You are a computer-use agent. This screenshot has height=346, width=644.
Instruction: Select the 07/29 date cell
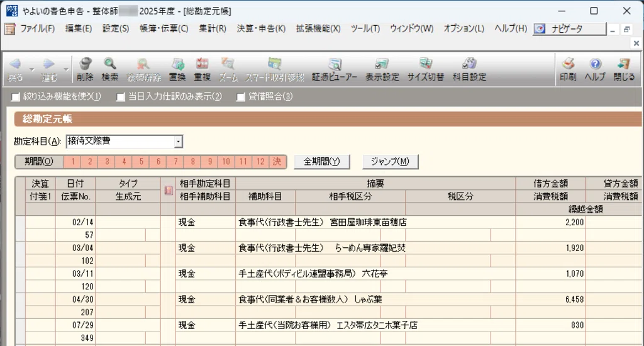coord(75,325)
